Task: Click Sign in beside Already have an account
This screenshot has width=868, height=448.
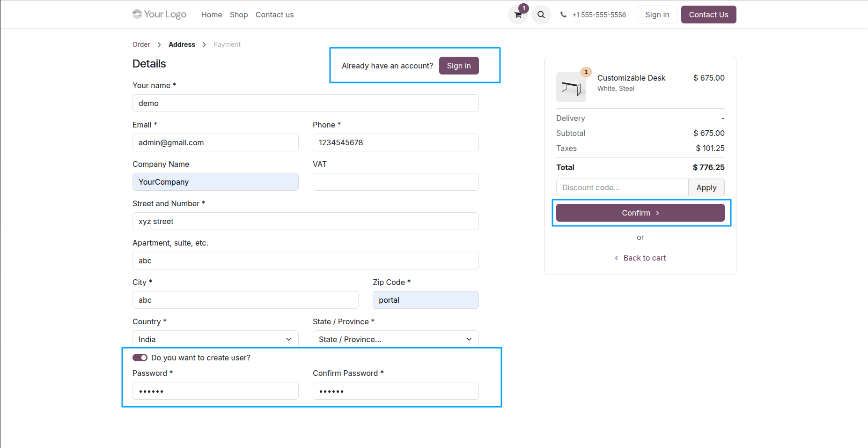Action: click(459, 66)
